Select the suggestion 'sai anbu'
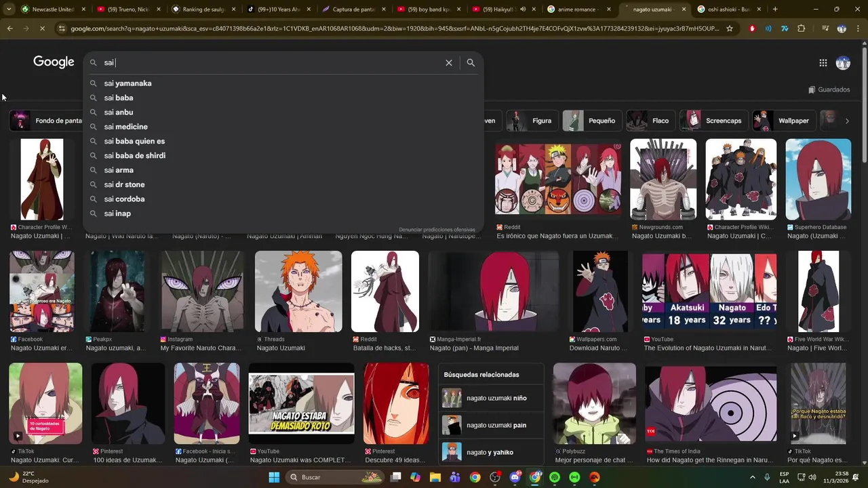Screen dimensions: 868x488 (283, 112)
